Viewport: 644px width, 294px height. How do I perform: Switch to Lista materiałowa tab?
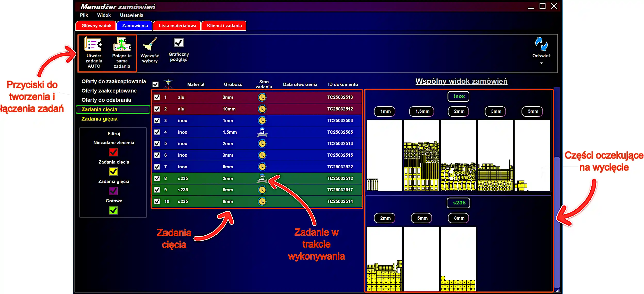pyautogui.click(x=177, y=26)
